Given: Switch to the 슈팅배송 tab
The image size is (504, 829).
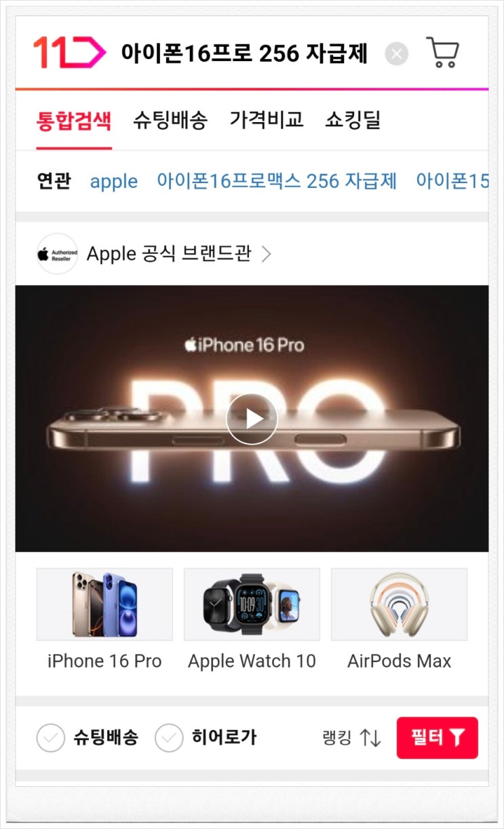Looking at the screenshot, I should (170, 120).
